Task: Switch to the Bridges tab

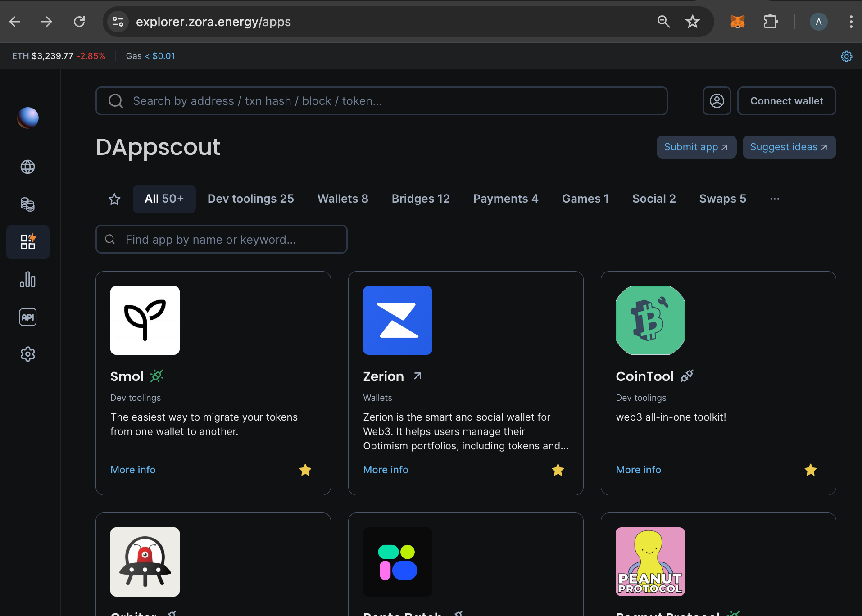Action: (x=421, y=199)
